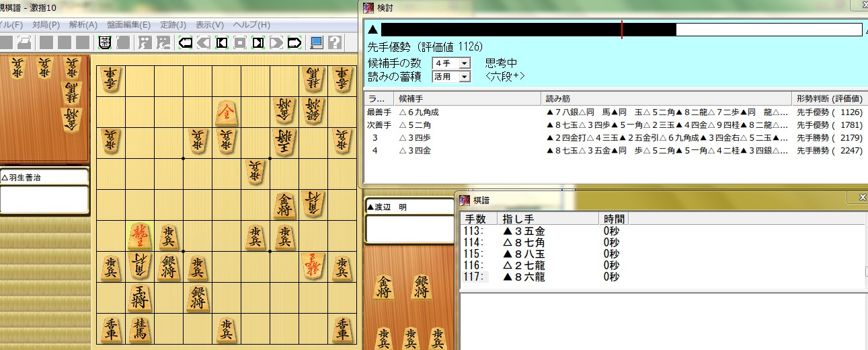Select the opponent's bishop on 8七
The image size is (868, 350).
click(x=139, y=267)
